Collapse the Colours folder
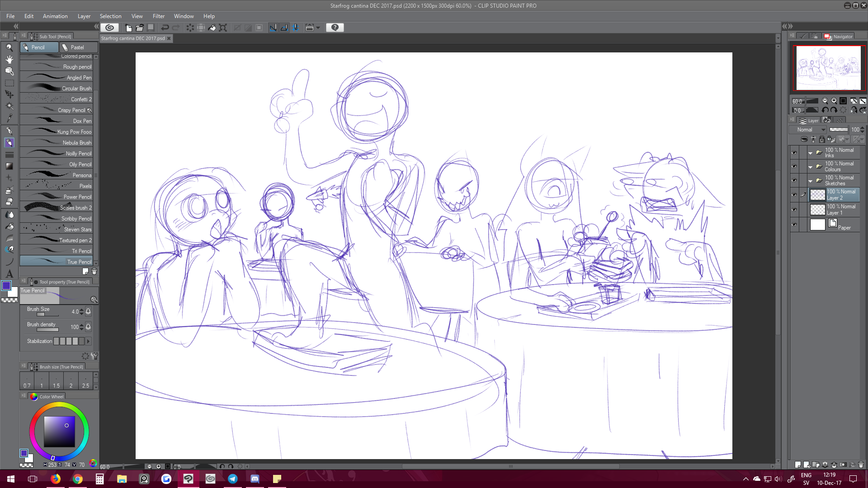 pyautogui.click(x=810, y=167)
